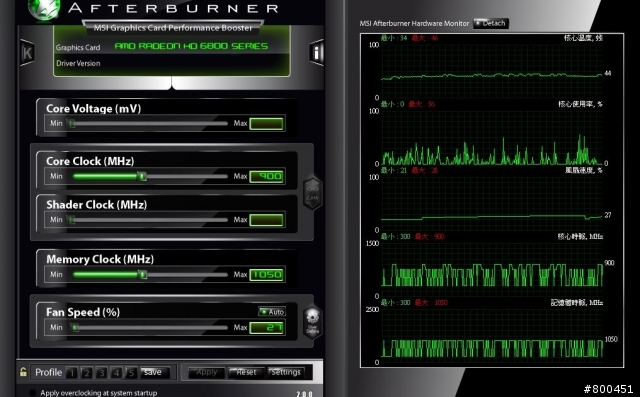Click the Core Voltage (mV) label
The width and height of the screenshot is (640, 397).
point(93,109)
